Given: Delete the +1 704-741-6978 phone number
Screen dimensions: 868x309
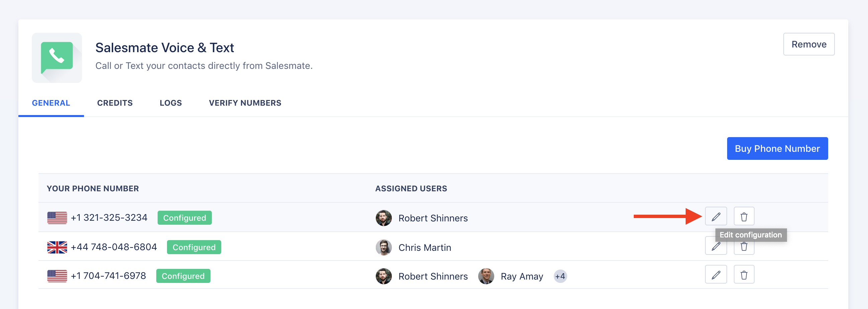Looking at the screenshot, I should tap(744, 275).
